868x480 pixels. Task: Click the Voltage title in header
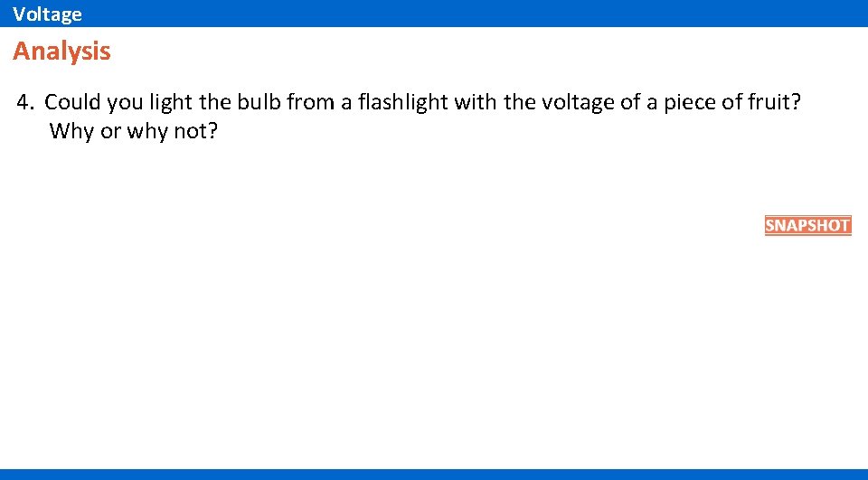(x=47, y=14)
